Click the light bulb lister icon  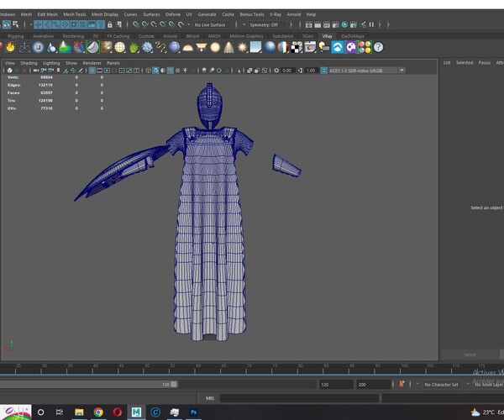click(x=324, y=47)
